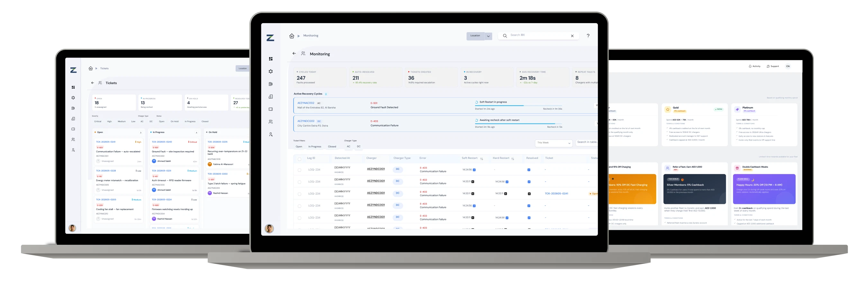Image resolution: width=868 pixels, height=283 pixels.
Task: Open the help question mark in Monitoring window
Action: tap(588, 36)
